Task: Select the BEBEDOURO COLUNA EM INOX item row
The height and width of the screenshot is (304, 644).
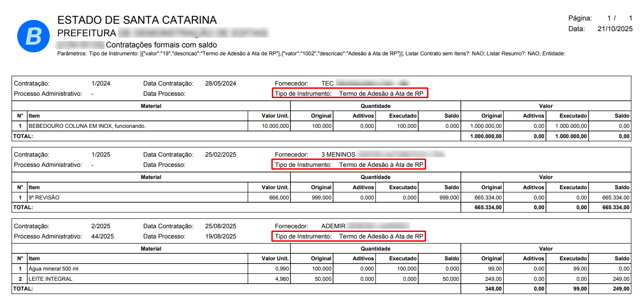Action: pos(87,126)
